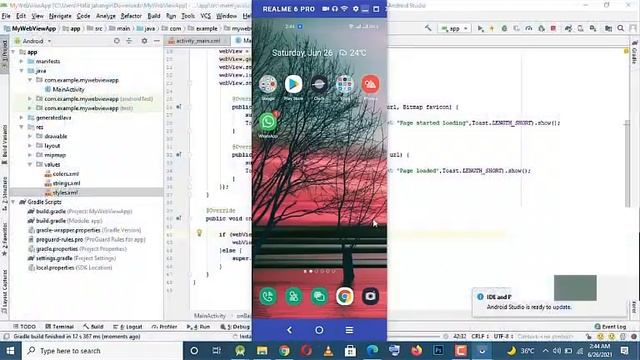Tap the phone's recent apps menu button

pyautogui.click(x=349, y=330)
